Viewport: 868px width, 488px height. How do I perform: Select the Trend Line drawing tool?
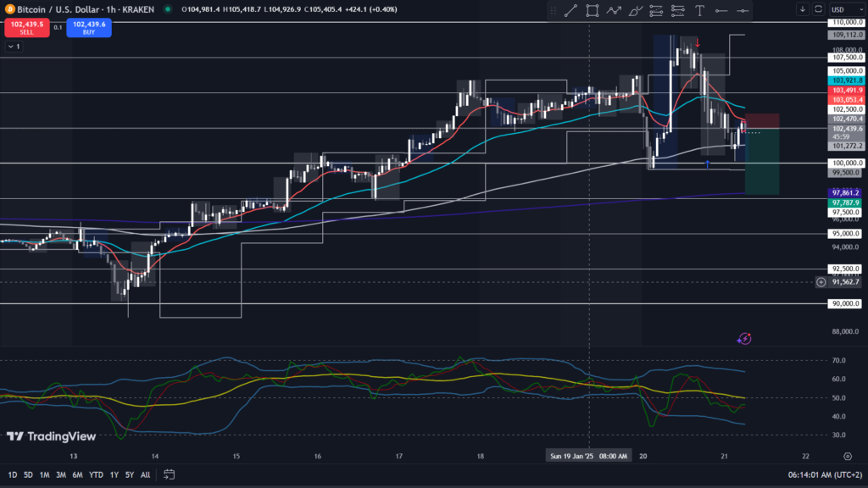click(570, 10)
